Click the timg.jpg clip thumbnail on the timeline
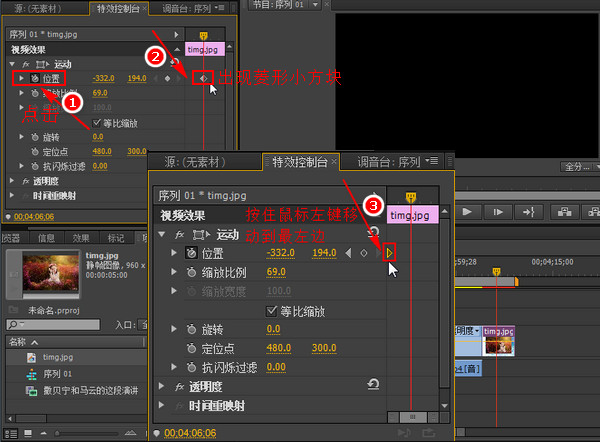Screen dimensions: 600x442 pos(497,343)
